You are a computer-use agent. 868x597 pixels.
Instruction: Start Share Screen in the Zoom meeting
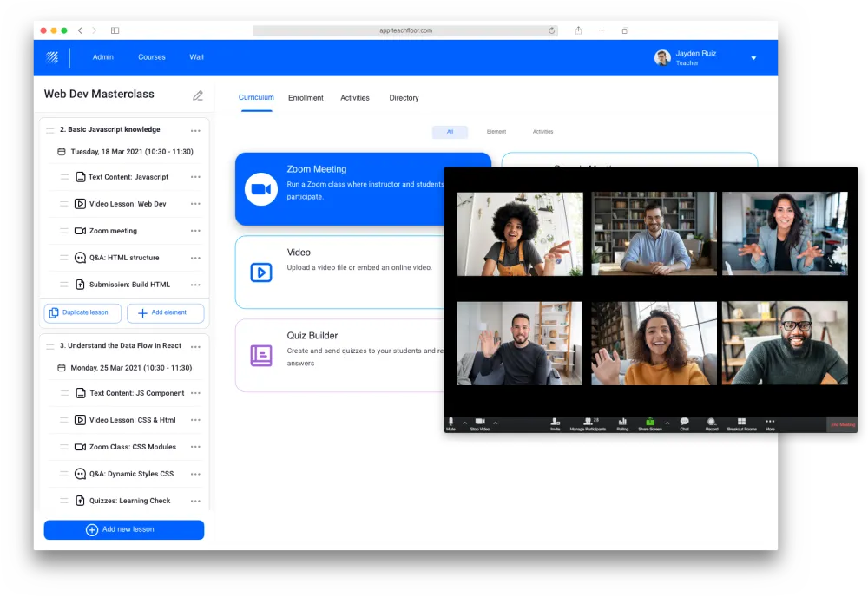tap(648, 423)
